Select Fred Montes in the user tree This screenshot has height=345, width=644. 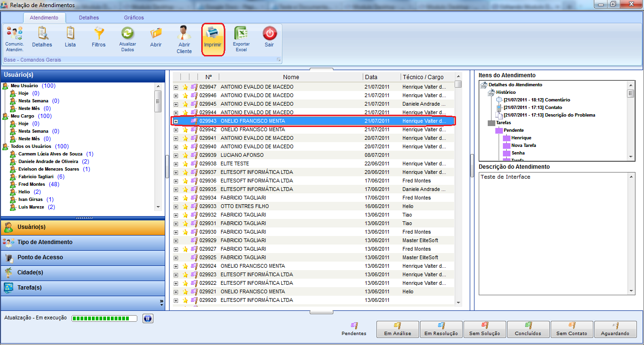click(32, 184)
